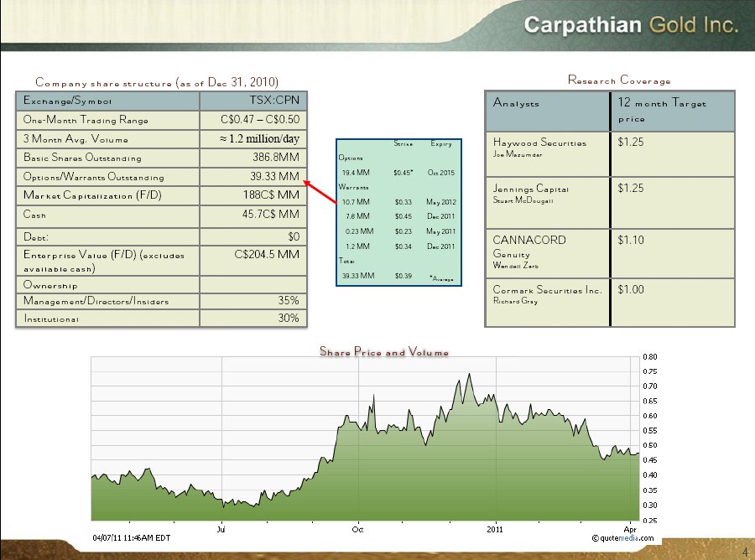Select the Oct marker on chart axis
The image size is (755, 560).
[357, 529]
